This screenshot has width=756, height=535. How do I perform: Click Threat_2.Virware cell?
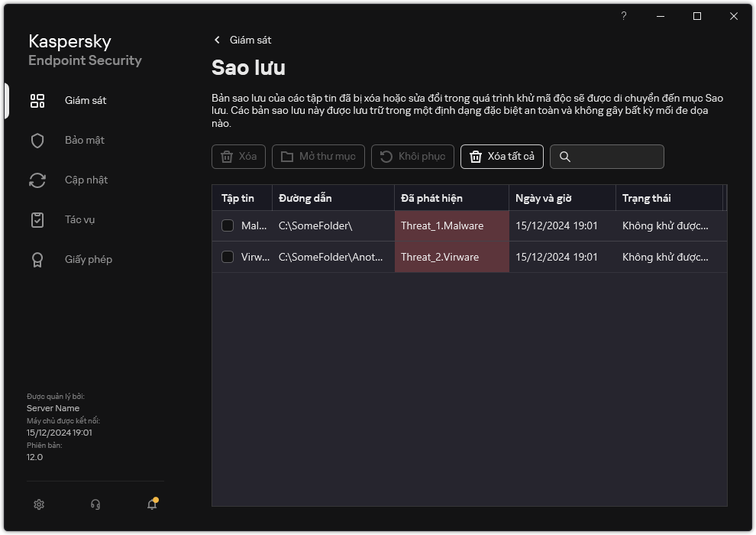click(x=452, y=257)
